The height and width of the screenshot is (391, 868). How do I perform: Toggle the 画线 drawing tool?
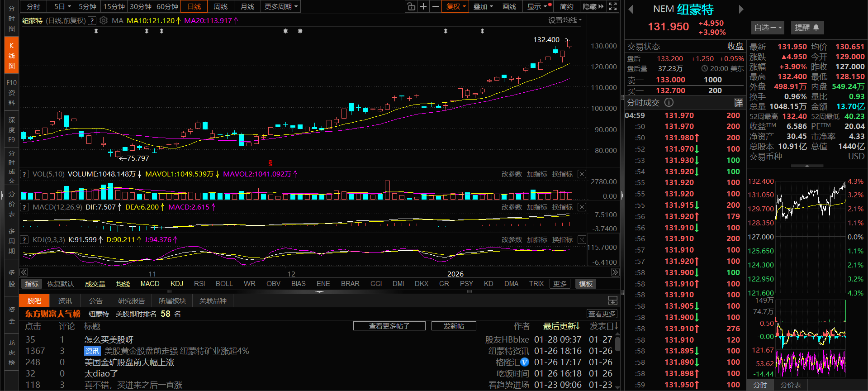click(509, 6)
